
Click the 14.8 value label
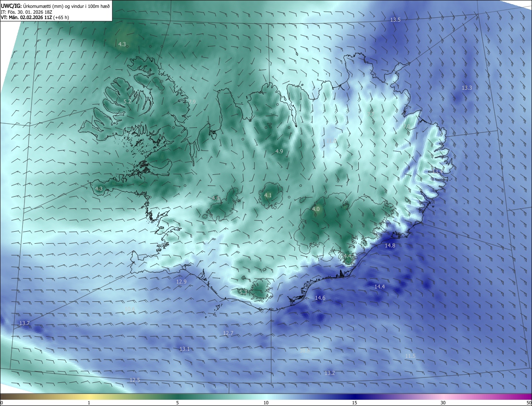[x=390, y=246]
